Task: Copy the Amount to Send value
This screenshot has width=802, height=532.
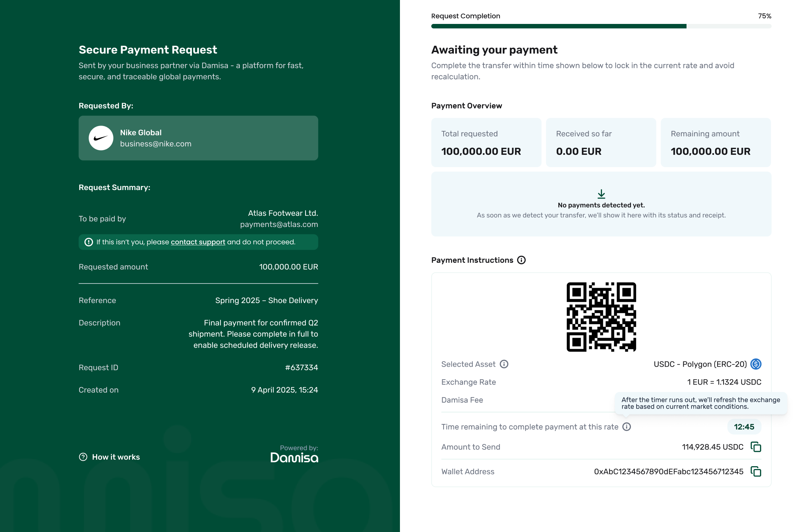Action: (756, 447)
